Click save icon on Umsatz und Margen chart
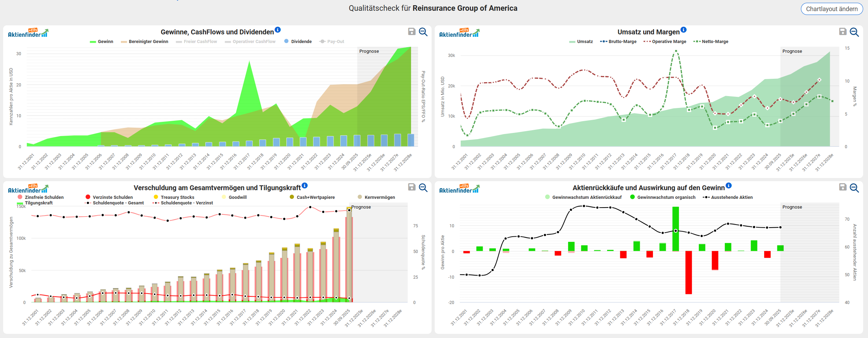This screenshot has width=868, height=338. coord(843,32)
